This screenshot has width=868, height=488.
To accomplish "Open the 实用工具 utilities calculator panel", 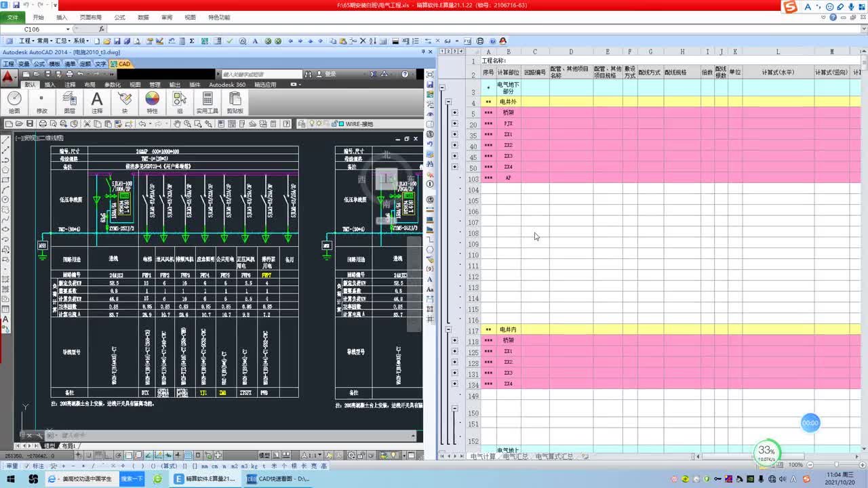I will pyautogui.click(x=208, y=102).
